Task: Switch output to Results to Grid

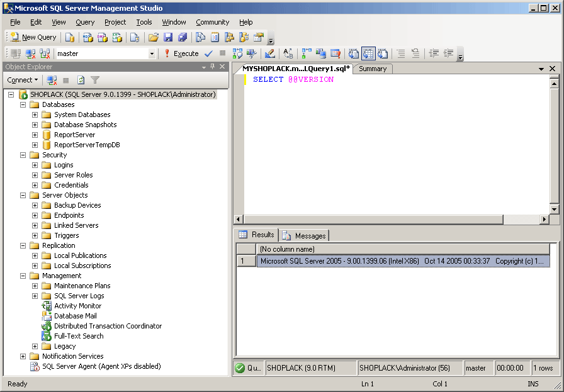Action: click(368, 53)
